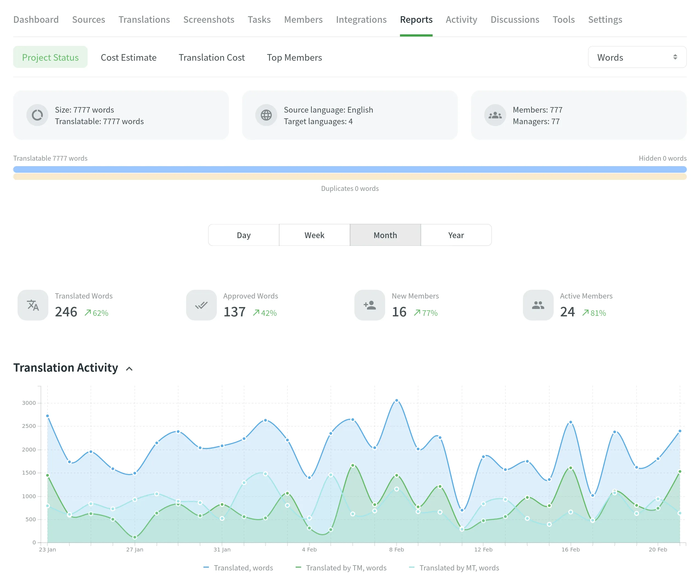700x588 pixels.
Task: Click the Translated Words icon
Action: 33,305
